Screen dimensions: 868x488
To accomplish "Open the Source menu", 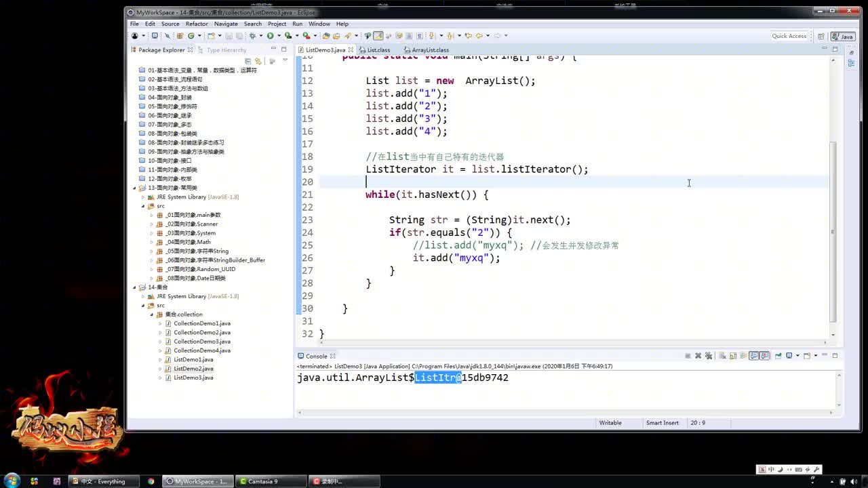I will pos(170,24).
